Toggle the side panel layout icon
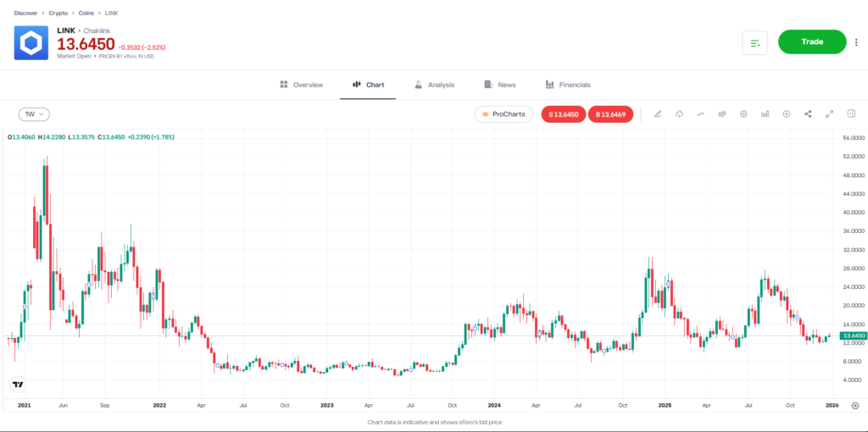This screenshot has height=432, width=868. [x=851, y=114]
